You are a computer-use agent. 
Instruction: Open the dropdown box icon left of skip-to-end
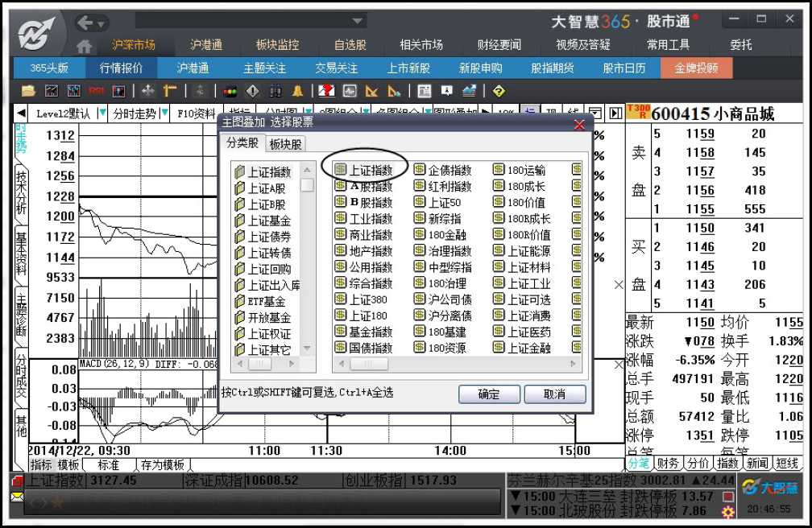coord(595,113)
